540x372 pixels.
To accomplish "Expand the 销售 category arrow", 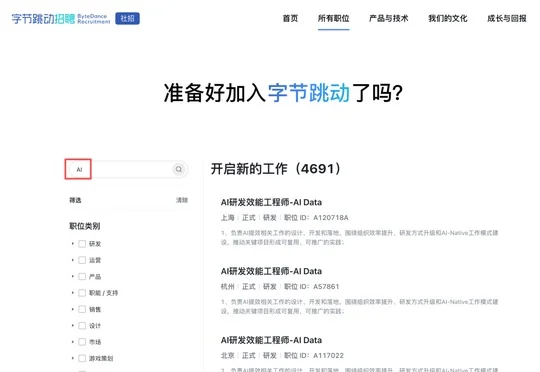I will click(x=73, y=309).
